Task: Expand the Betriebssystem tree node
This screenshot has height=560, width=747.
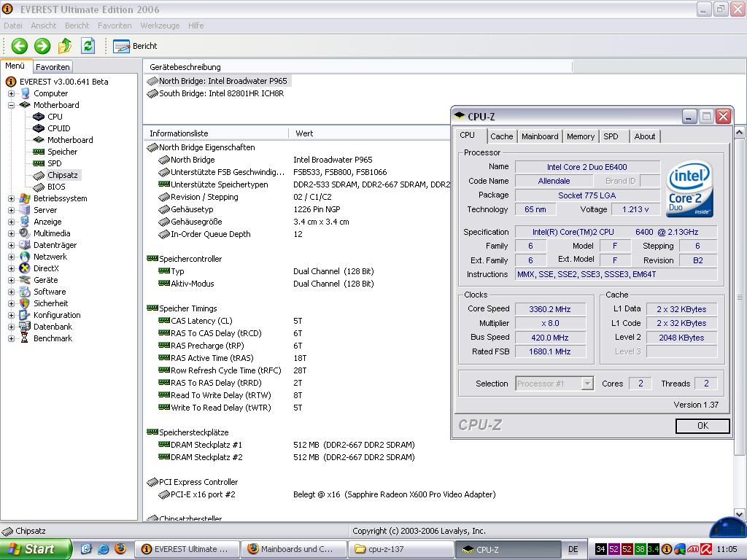Action: tap(11, 198)
